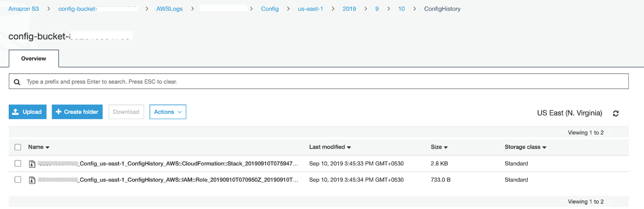The height and width of the screenshot is (209, 644).
Task: Click the Create folder button
Action: point(77,111)
